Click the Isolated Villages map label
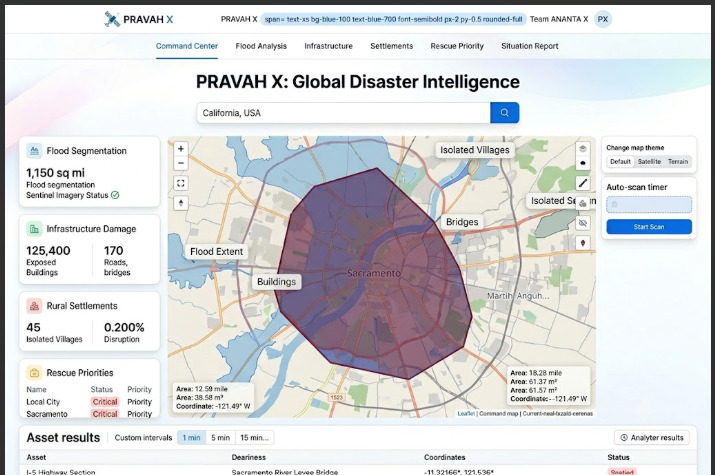715x475 pixels. coord(475,150)
